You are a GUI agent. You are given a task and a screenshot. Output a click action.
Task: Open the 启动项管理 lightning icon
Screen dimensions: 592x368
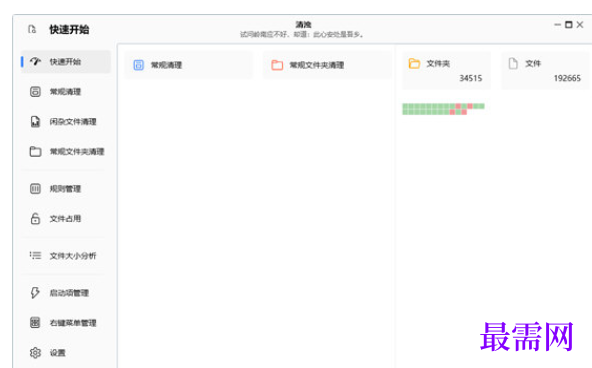point(35,293)
